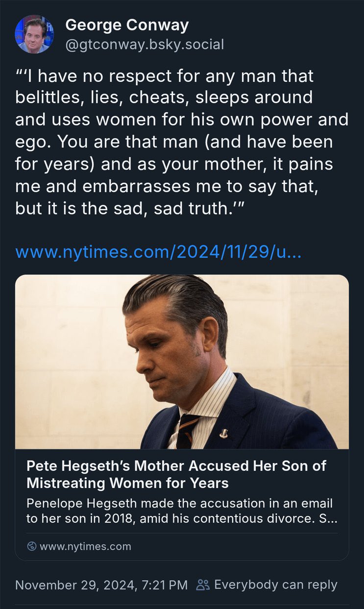Click the lapel pin in the article photo
The height and width of the screenshot is (609, 364).
coord(225,433)
